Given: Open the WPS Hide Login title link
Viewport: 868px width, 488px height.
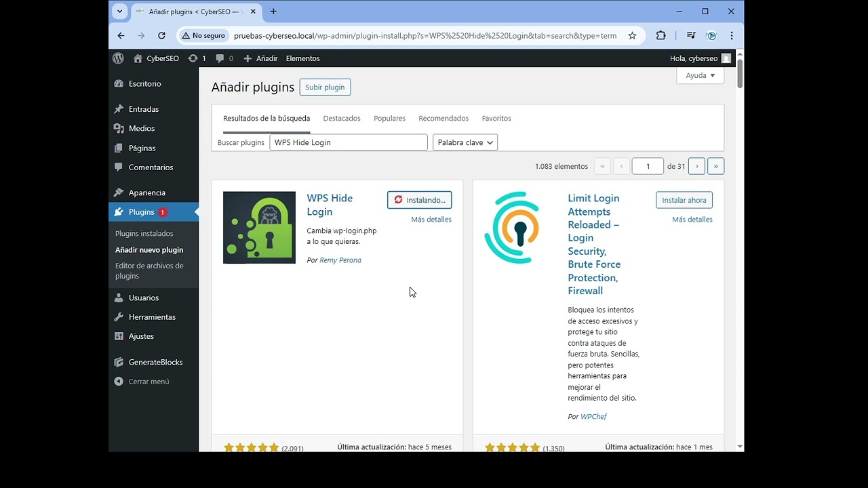Looking at the screenshot, I should click(x=330, y=205).
